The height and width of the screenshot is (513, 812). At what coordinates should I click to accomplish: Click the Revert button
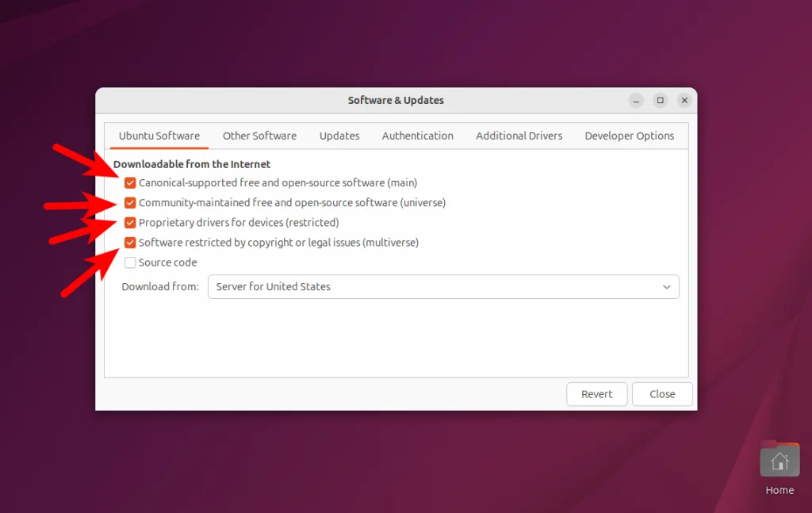click(596, 393)
